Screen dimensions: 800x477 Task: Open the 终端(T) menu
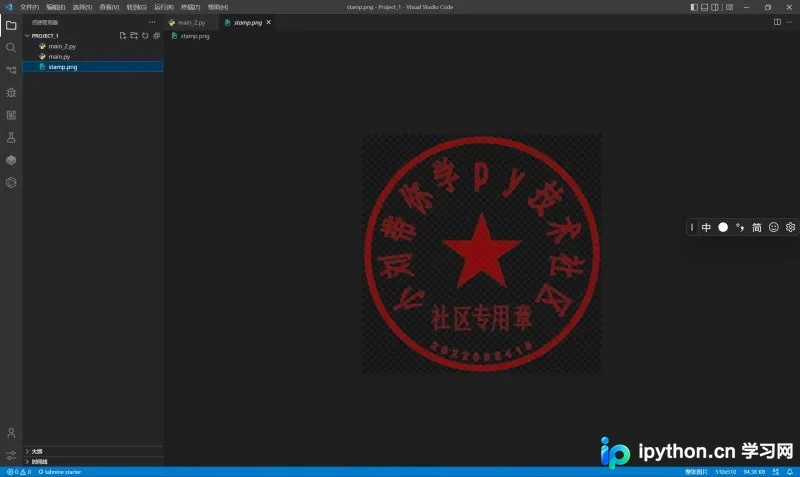(x=190, y=7)
